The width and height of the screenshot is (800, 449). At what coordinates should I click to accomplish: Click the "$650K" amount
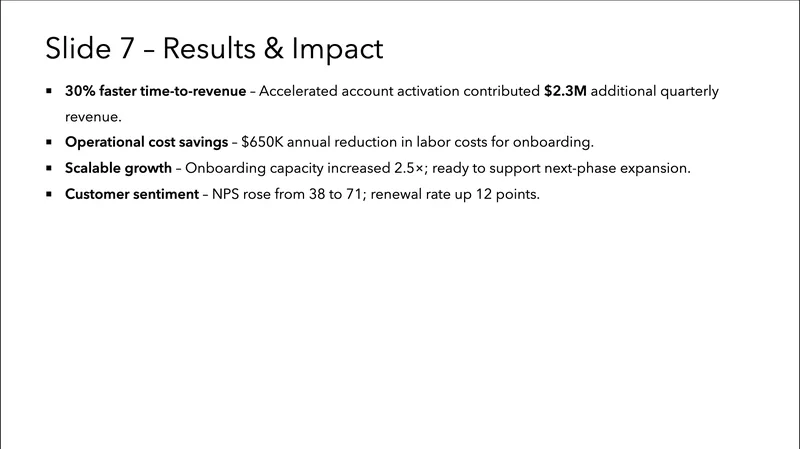click(x=263, y=142)
